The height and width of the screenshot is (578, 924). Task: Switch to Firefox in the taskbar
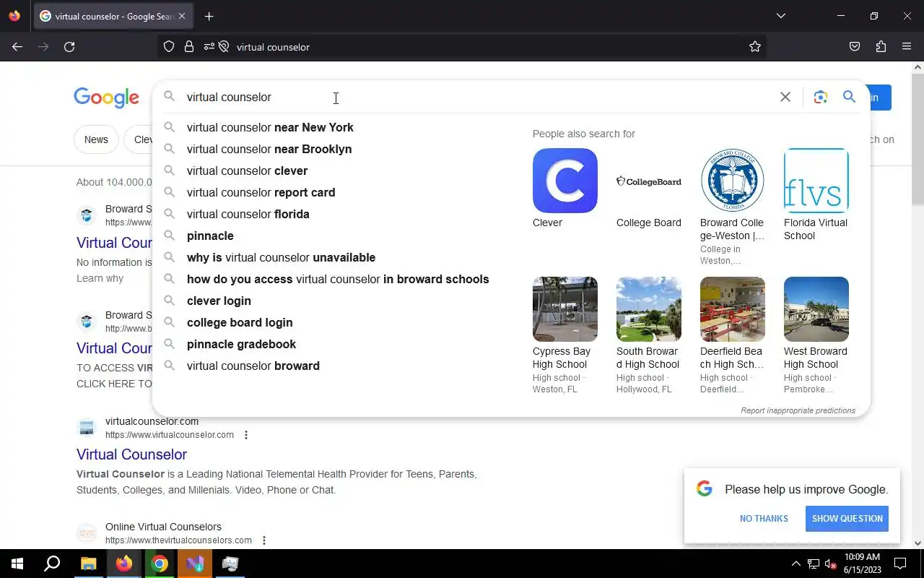pyautogui.click(x=124, y=564)
